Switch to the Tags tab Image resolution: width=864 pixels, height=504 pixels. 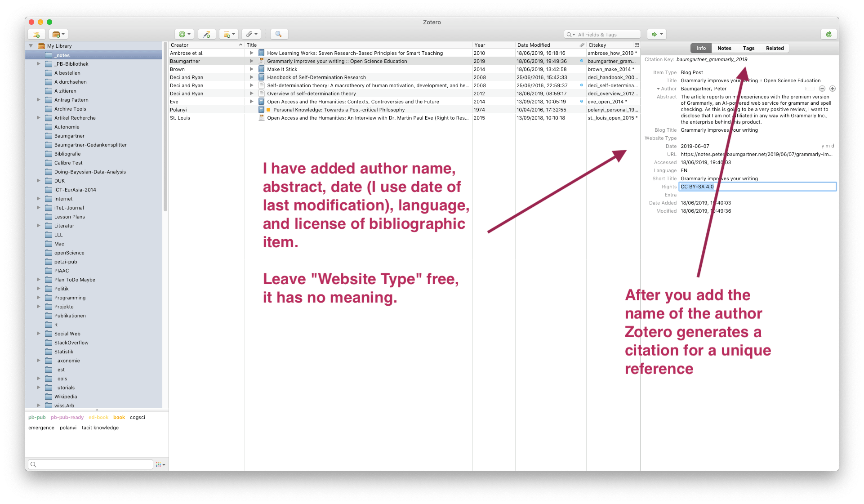point(748,48)
